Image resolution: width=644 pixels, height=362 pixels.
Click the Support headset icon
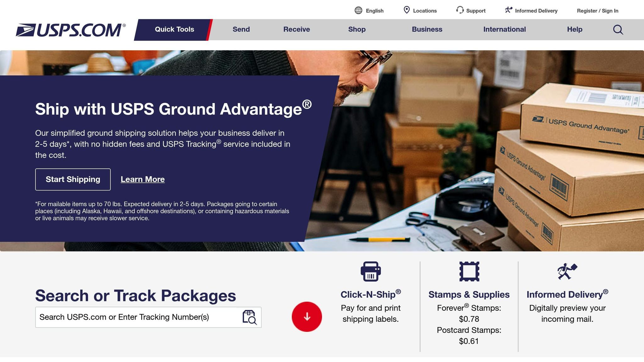click(x=460, y=10)
